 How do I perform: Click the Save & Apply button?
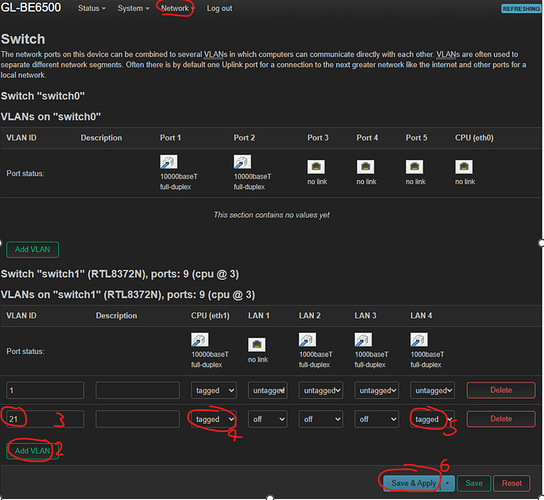[x=413, y=483]
